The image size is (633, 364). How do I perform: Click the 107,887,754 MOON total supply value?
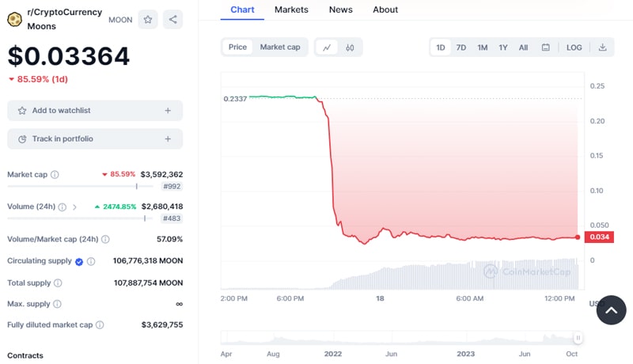[x=148, y=282]
